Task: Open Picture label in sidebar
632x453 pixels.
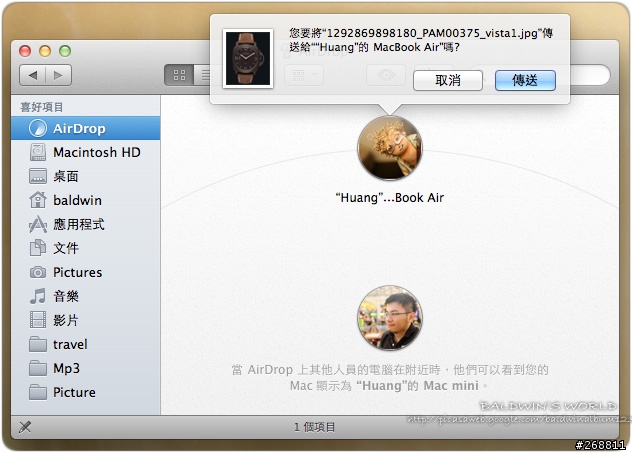Action: click(x=74, y=393)
